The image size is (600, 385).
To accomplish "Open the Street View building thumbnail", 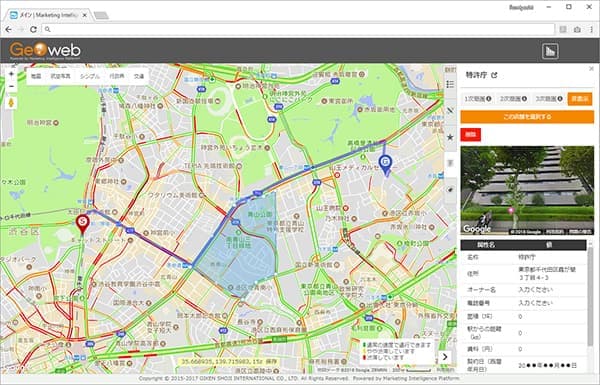I will coord(527,190).
